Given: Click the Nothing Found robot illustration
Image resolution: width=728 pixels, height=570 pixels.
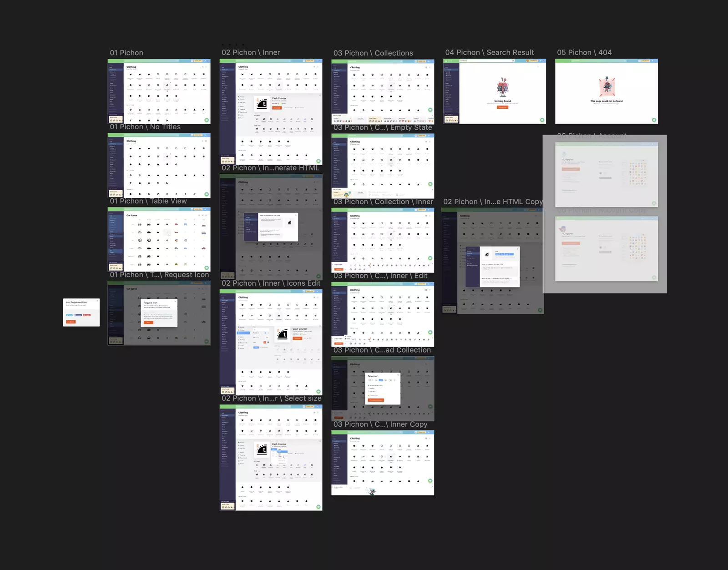Looking at the screenshot, I should tap(502, 87).
